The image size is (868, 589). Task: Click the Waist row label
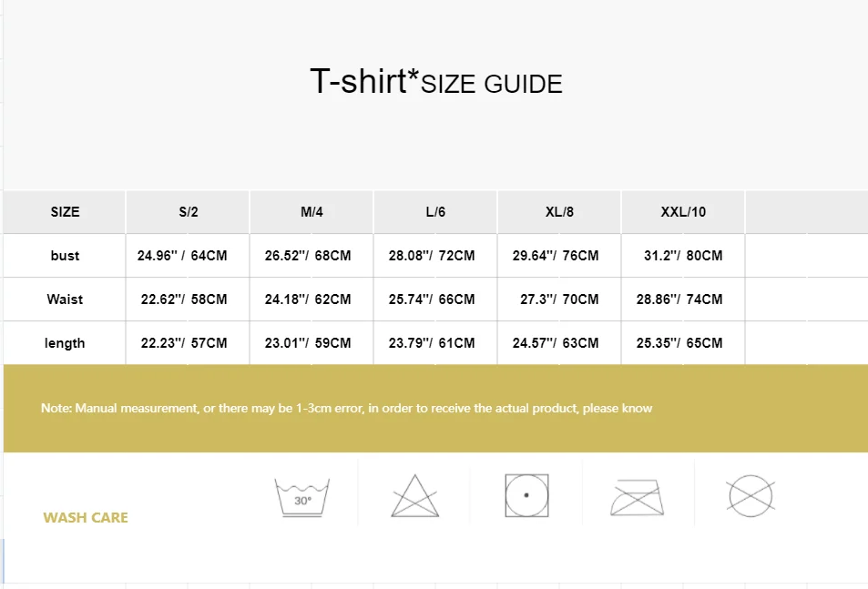tap(65, 300)
